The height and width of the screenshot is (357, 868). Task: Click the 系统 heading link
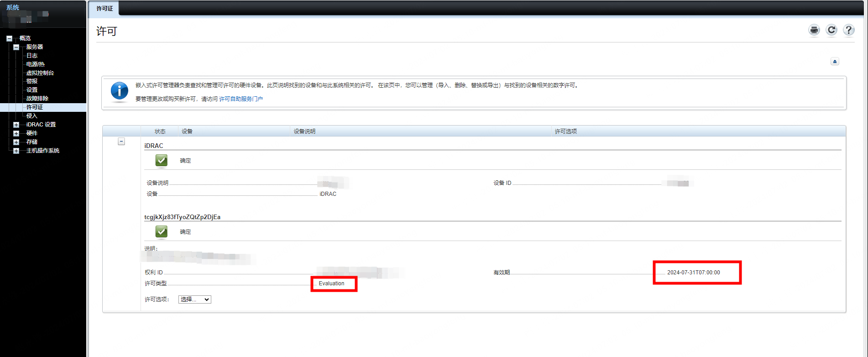coord(13,7)
